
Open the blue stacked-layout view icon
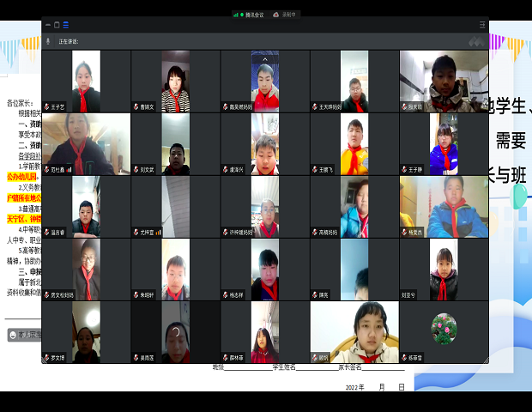(x=66, y=25)
